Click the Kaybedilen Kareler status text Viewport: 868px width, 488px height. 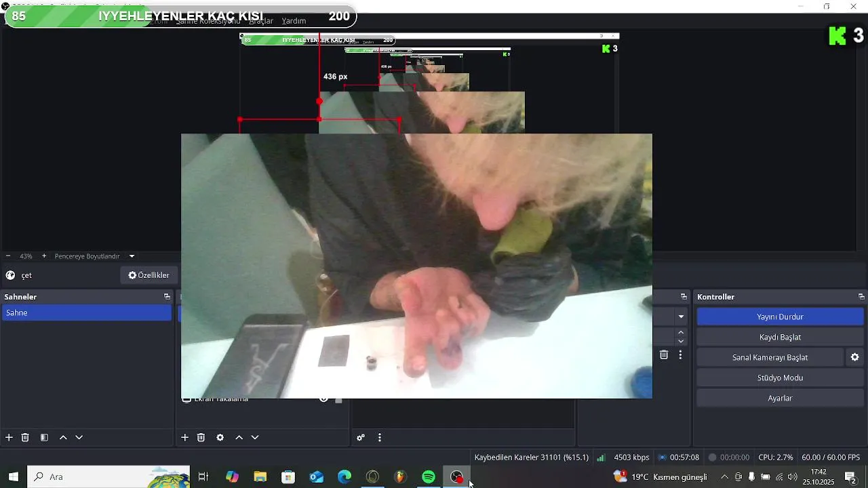pos(532,457)
